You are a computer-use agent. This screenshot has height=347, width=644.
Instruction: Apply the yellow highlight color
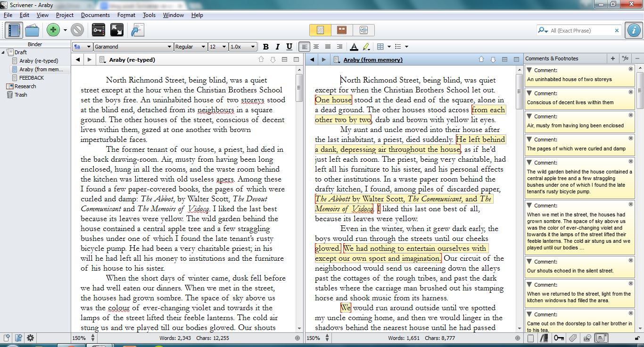tap(366, 47)
